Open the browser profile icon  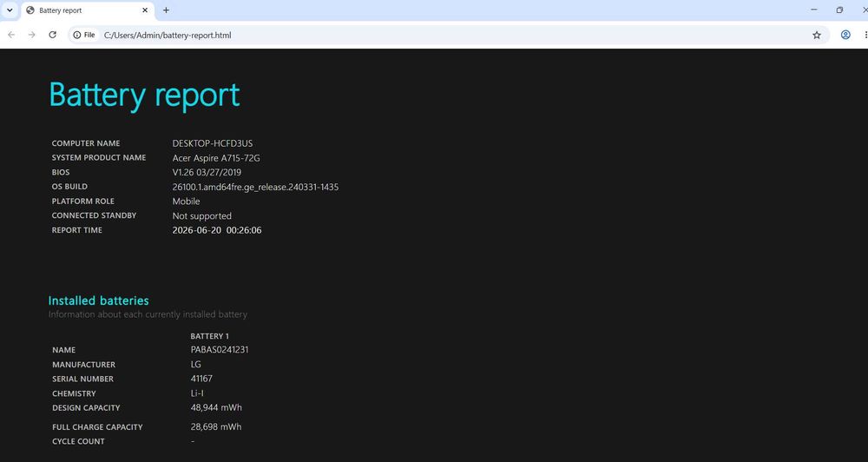pos(845,35)
